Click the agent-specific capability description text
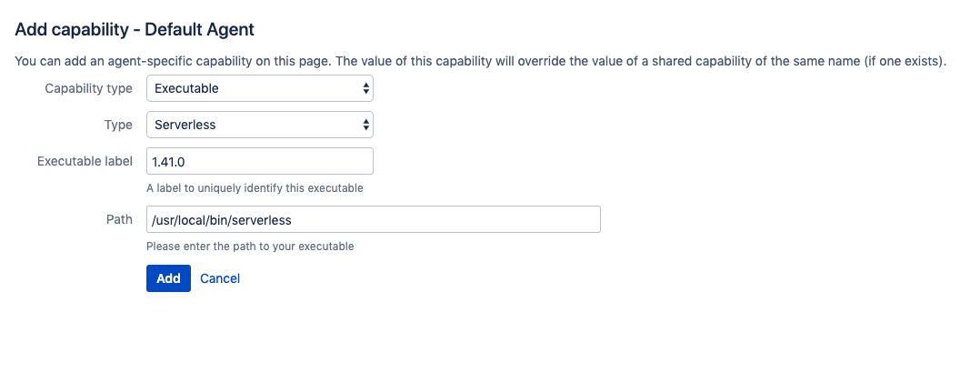The height and width of the screenshot is (373, 980). point(481,61)
